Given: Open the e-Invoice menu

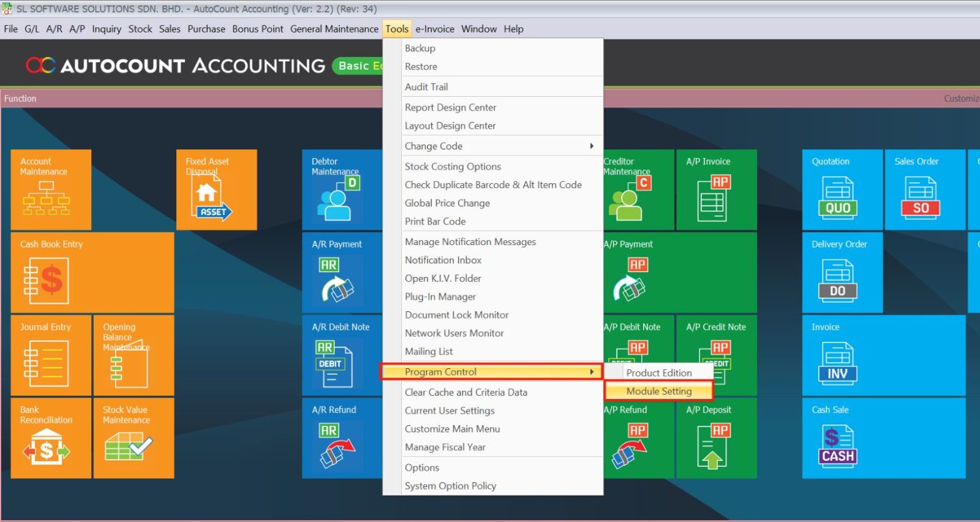Looking at the screenshot, I should [x=435, y=29].
